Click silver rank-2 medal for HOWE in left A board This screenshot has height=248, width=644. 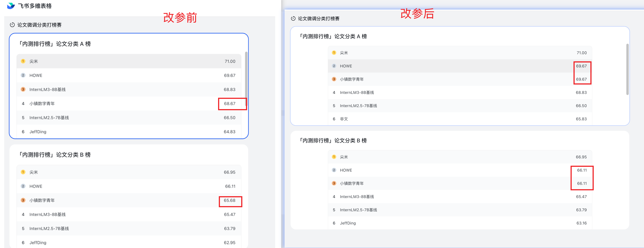23,75
